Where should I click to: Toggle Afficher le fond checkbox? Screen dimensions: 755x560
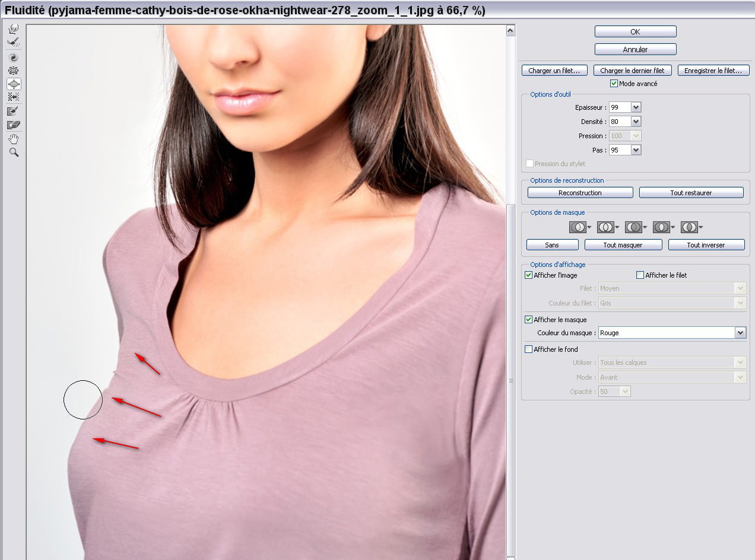(529, 349)
